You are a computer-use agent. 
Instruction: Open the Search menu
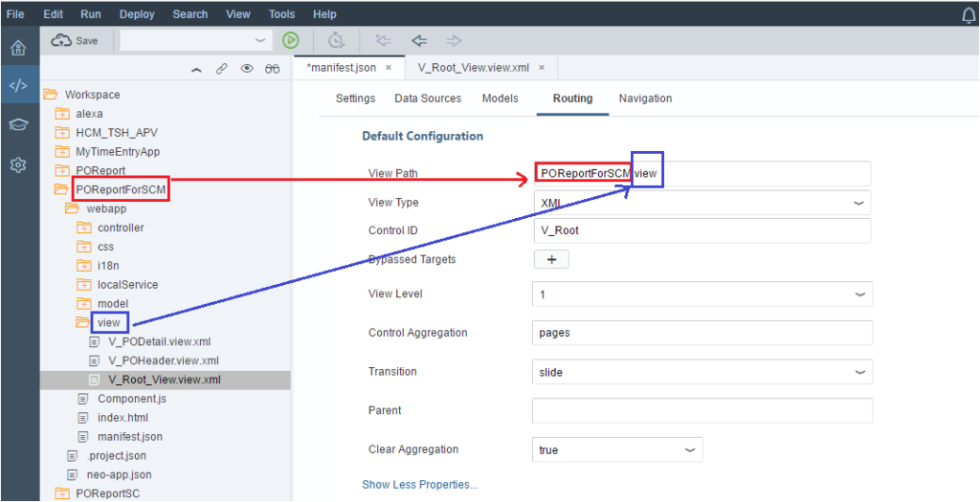[190, 13]
